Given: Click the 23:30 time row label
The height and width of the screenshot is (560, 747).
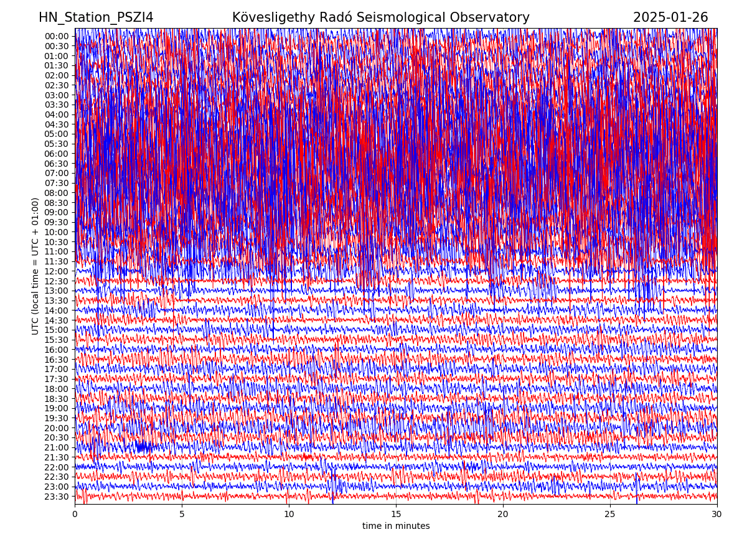Looking at the screenshot, I should [57, 497].
